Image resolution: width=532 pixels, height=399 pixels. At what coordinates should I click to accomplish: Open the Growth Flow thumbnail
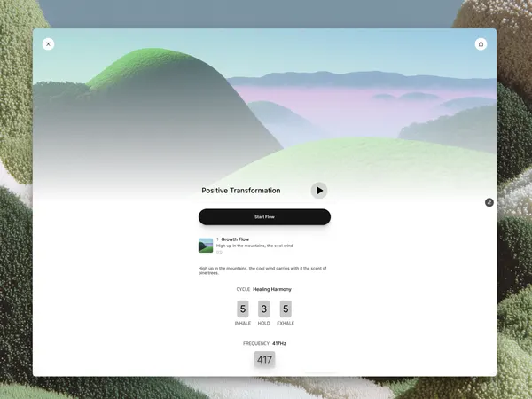(x=206, y=246)
